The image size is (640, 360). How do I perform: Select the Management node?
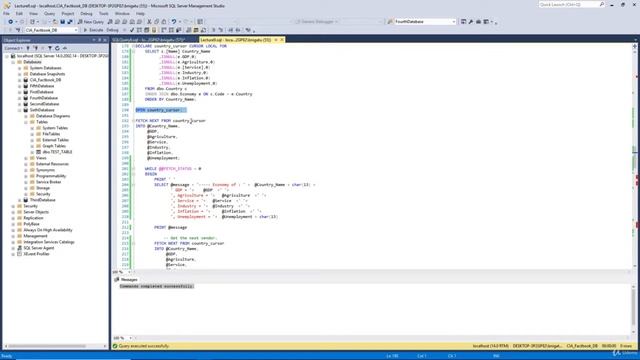(x=36, y=236)
